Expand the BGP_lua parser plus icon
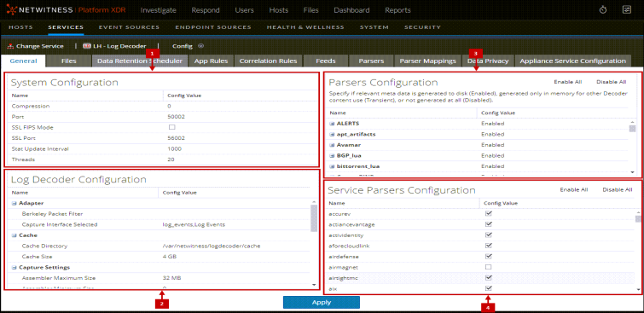 click(x=332, y=156)
